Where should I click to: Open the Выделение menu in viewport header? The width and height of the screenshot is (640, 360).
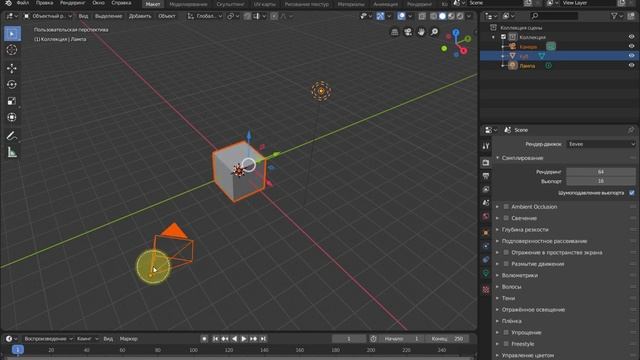tap(108, 16)
